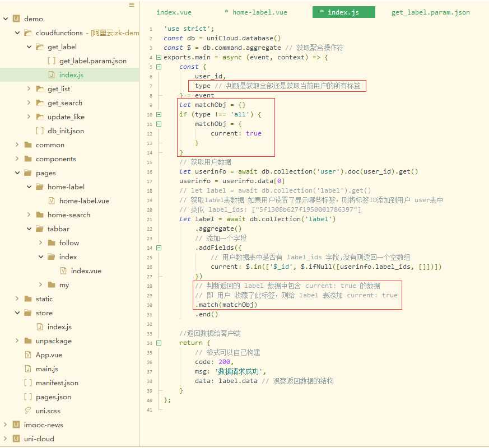489x448 pixels.
Task: Click the tabbar index.vue file icon
Action: tap(63, 270)
